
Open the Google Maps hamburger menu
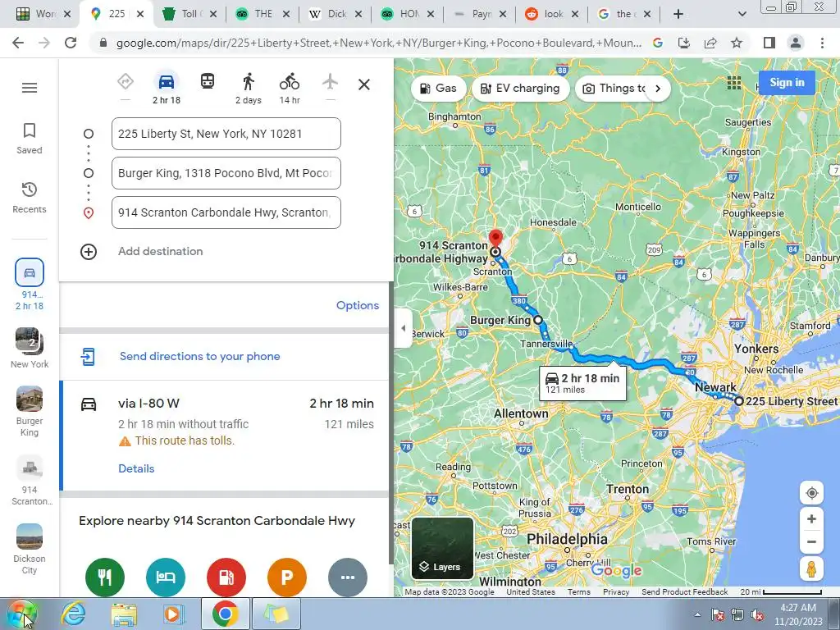pos(30,87)
